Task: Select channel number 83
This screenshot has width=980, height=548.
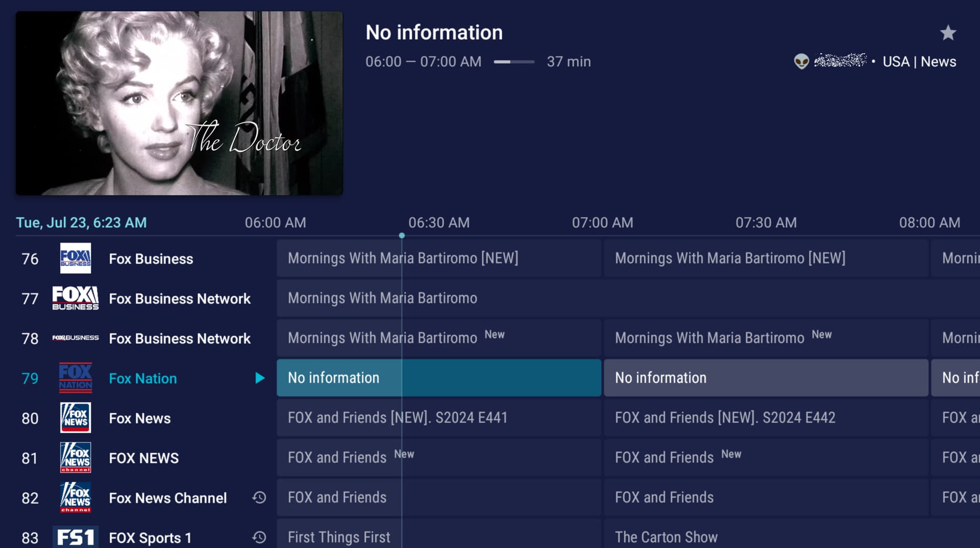Action: coord(30,537)
